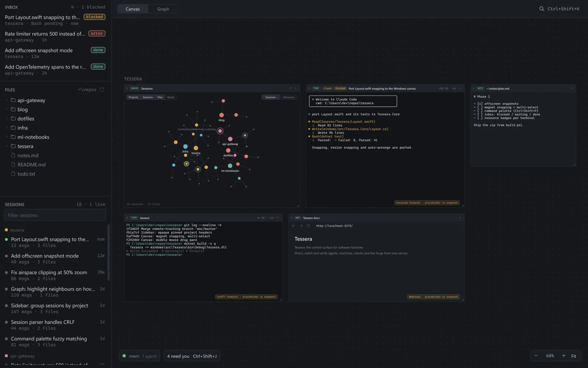
Task: Click the GRAPH badge on Sessions panel
Action: (134, 88)
